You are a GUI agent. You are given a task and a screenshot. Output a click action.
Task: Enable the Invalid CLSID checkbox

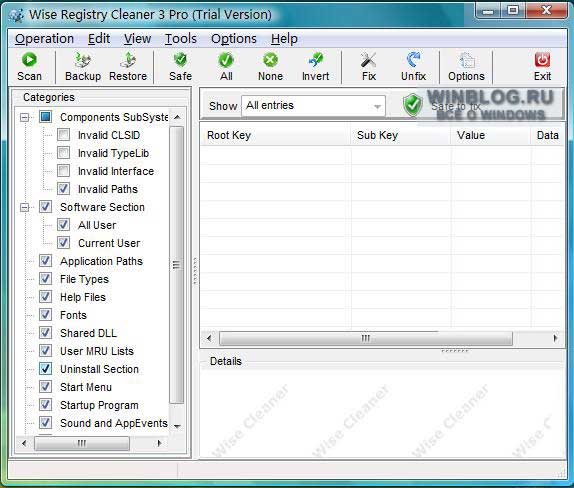coord(63,135)
